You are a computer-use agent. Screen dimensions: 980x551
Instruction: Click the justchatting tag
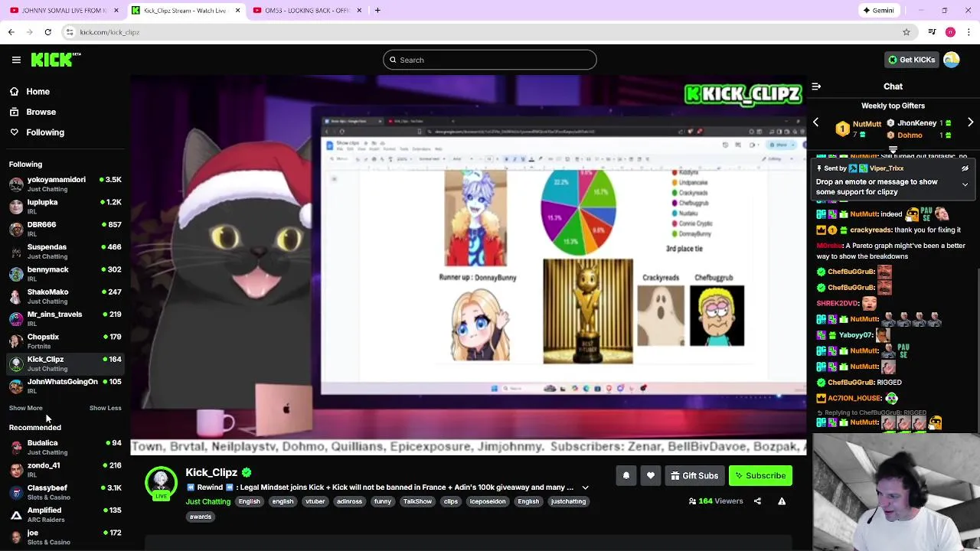pyautogui.click(x=568, y=502)
